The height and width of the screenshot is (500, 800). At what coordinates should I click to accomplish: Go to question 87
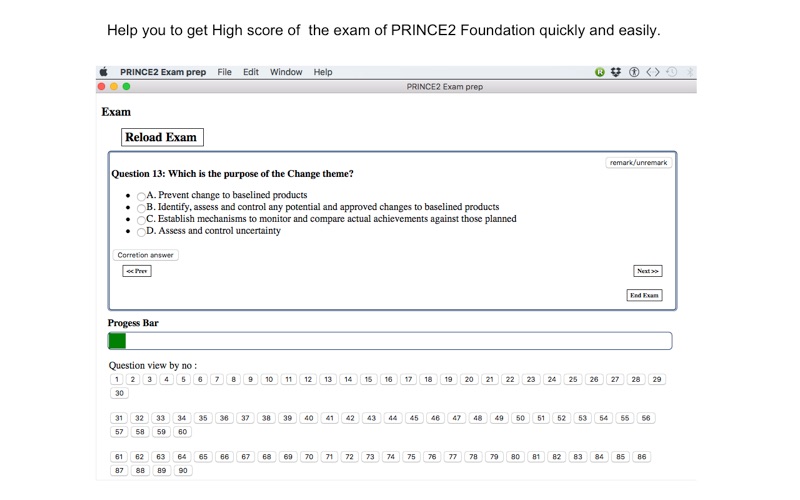[x=119, y=470]
